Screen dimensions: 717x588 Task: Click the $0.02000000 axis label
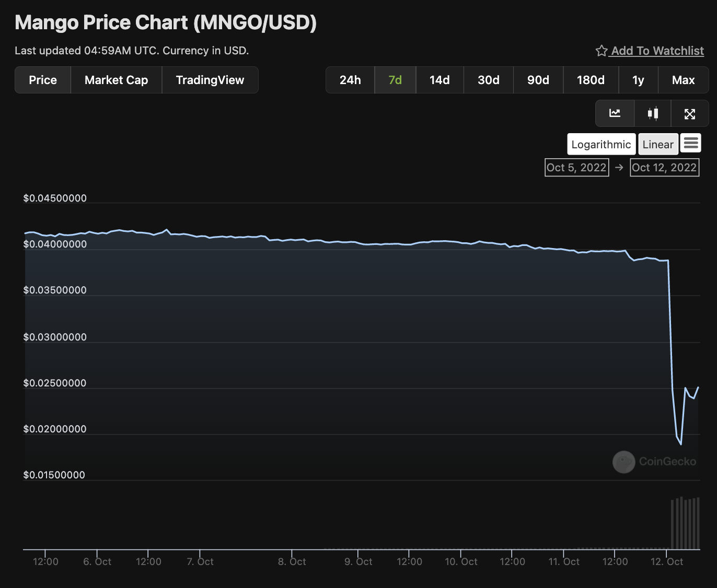(x=55, y=429)
